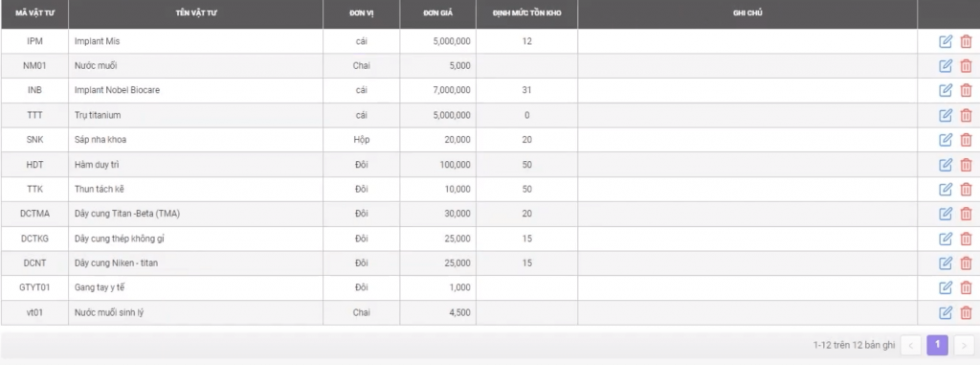Edit Dây cung Titan -Beta (TMA)

946,214
